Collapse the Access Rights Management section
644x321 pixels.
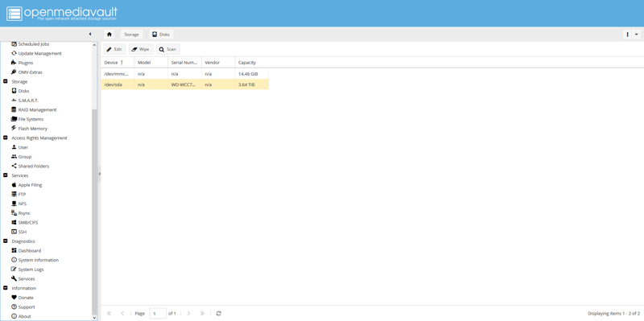6,138
